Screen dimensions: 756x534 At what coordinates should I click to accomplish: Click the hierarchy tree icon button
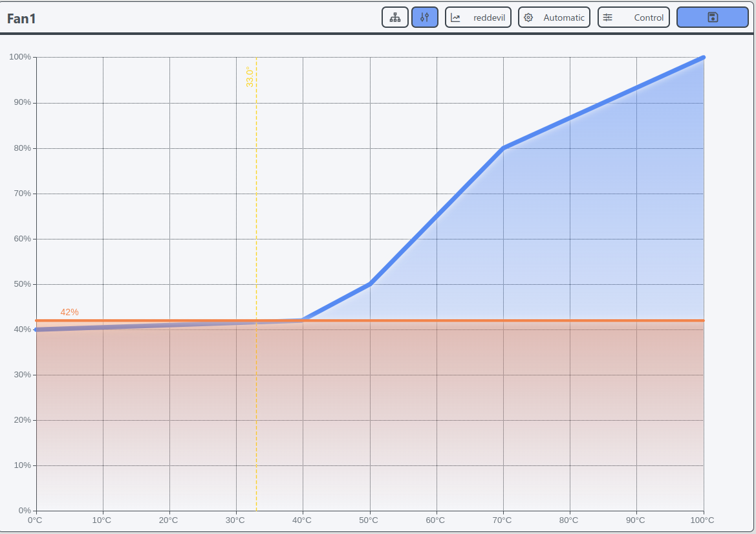(394, 17)
